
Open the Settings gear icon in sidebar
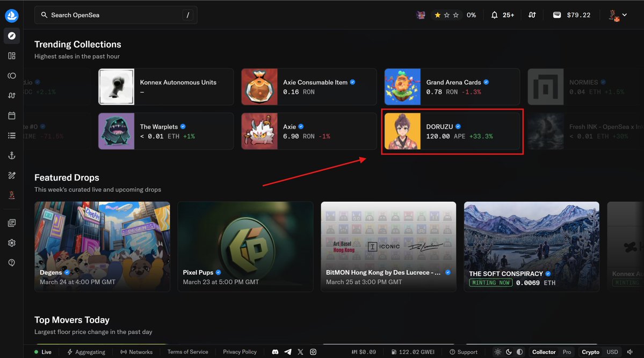point(11,243)
